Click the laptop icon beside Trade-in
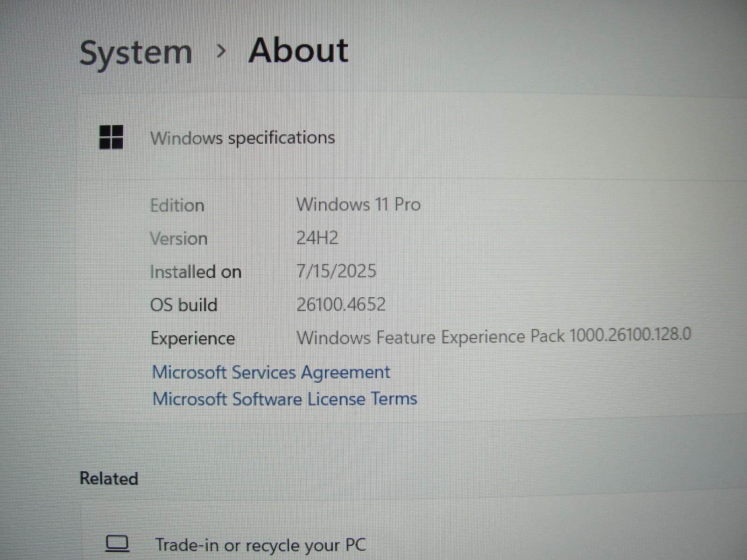The height and width of the screenshot is (560, 747). pyautogui.click(x=117, y=544)
